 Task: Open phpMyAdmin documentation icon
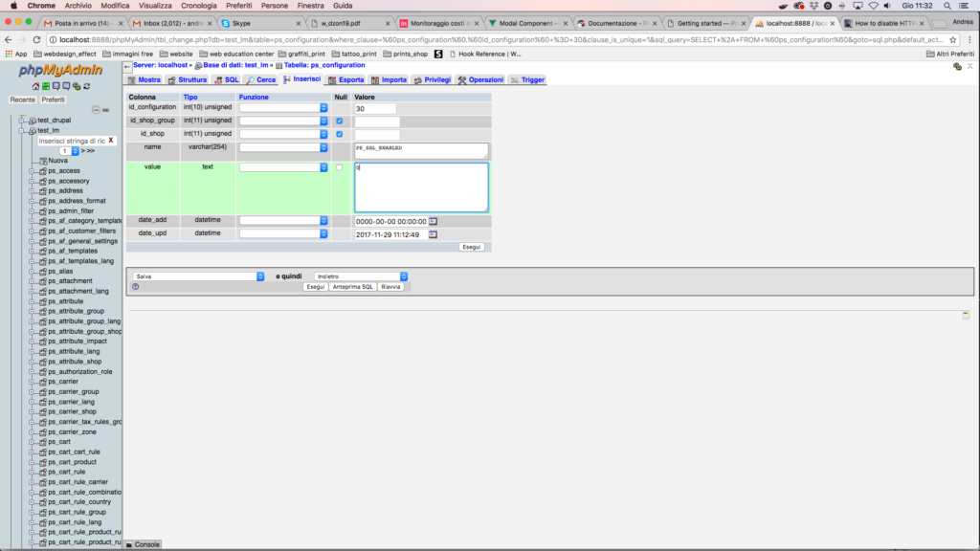(56, 86)
